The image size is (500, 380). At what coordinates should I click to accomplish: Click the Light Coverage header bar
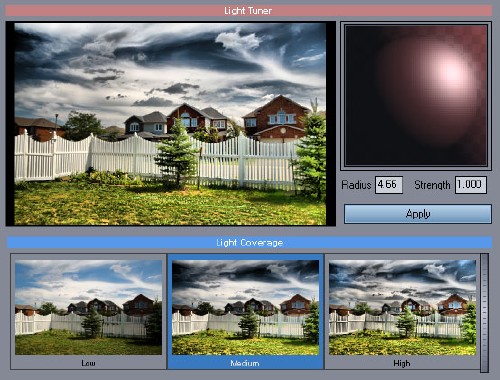pyautogui.click(x=249, y=242)
